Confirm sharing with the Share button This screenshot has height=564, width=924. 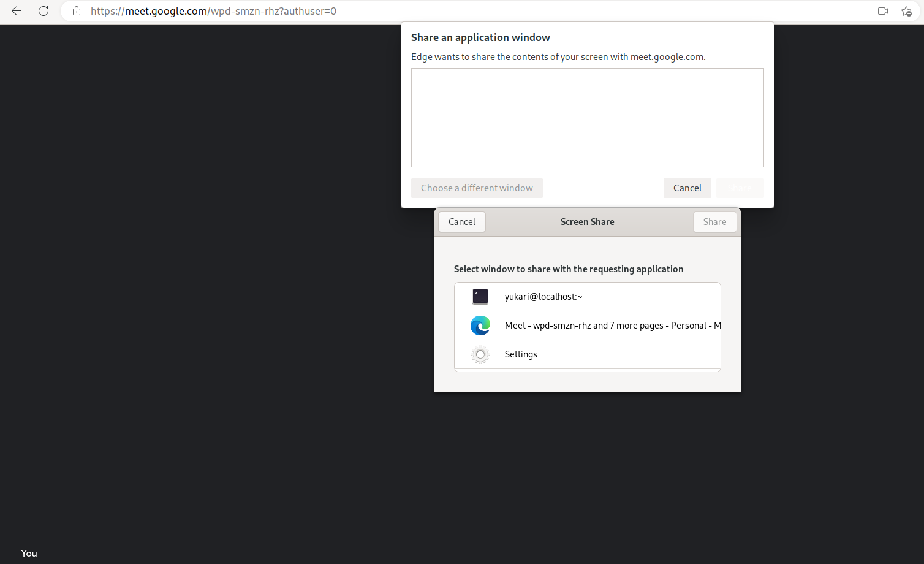point(714,221)
